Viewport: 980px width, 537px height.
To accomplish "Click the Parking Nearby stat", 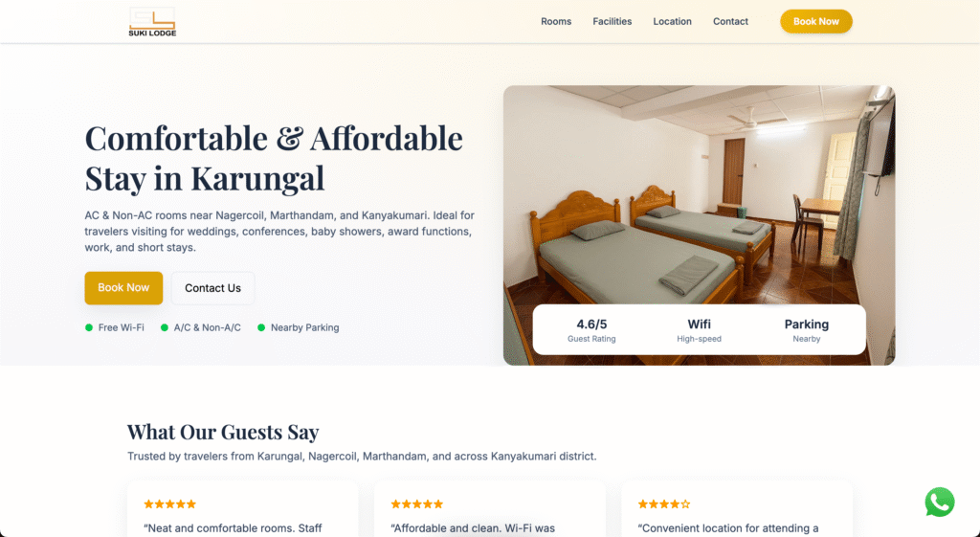I will pyautogui.click(x=806, y=330).
